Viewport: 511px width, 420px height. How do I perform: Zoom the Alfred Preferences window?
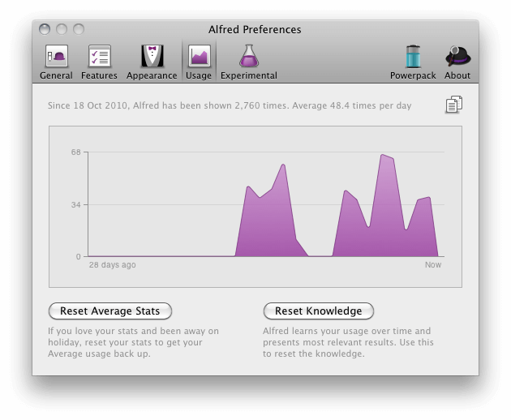pyautogui.click(x=79, y=29)
